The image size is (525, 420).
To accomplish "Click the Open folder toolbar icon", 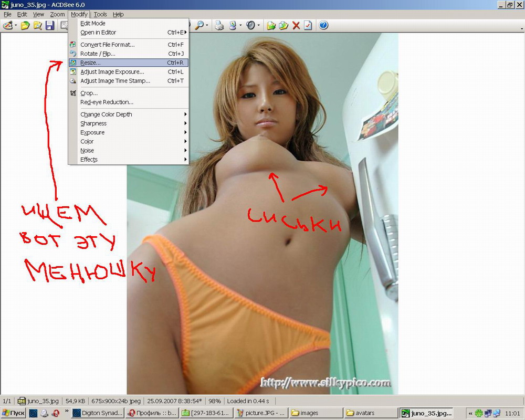I will [x=25, y=25].
